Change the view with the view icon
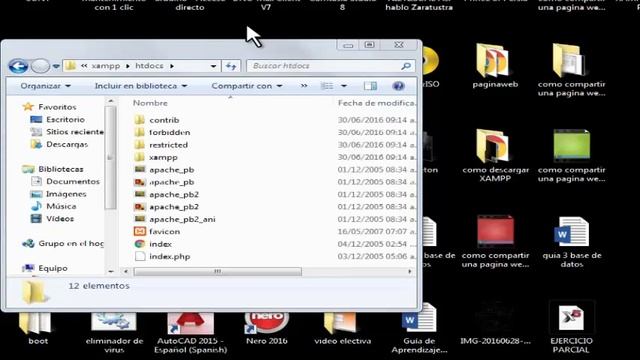 (x=327, y=86)
